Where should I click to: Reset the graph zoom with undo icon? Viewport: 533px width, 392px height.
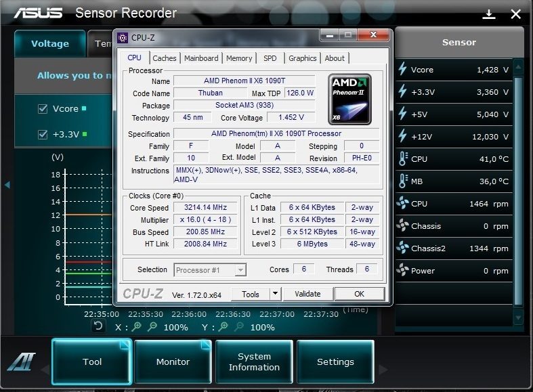pyautogui.click(x=98, y=326)
